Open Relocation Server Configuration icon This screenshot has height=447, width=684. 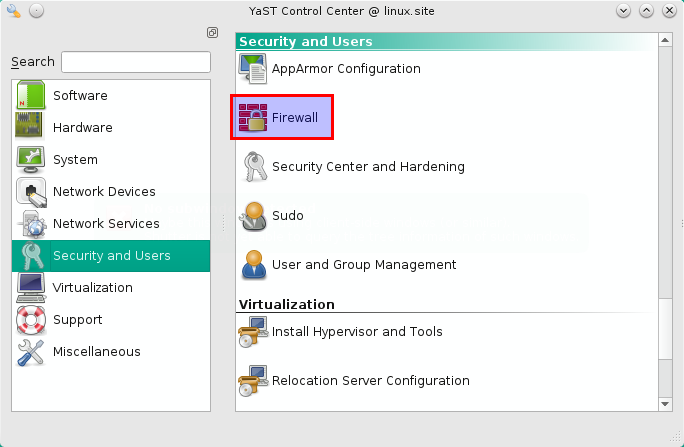click(253, 381)
